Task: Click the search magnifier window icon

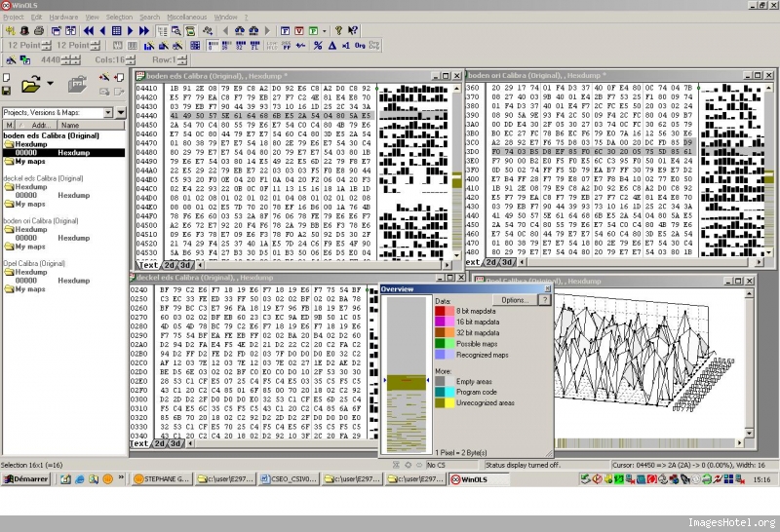Action: [176, 31]
